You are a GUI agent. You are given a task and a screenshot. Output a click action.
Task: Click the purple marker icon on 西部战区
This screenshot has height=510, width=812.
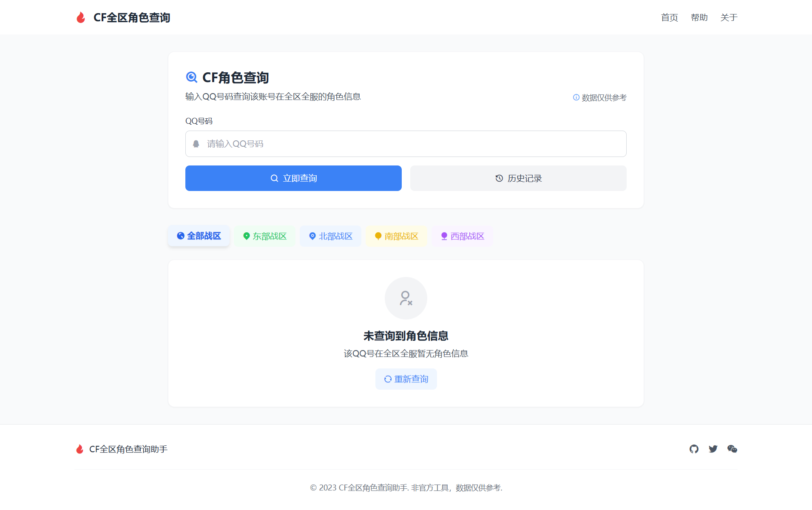(444, 236)
